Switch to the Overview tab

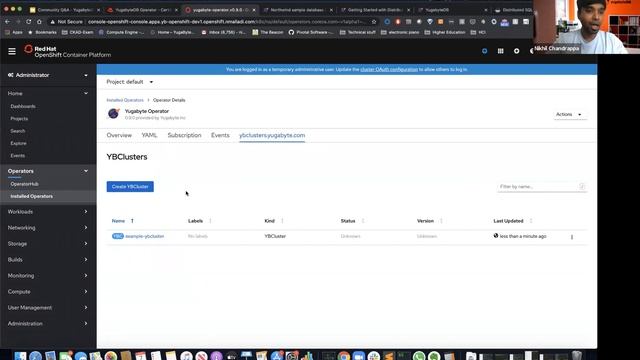[x=119, y=135]
